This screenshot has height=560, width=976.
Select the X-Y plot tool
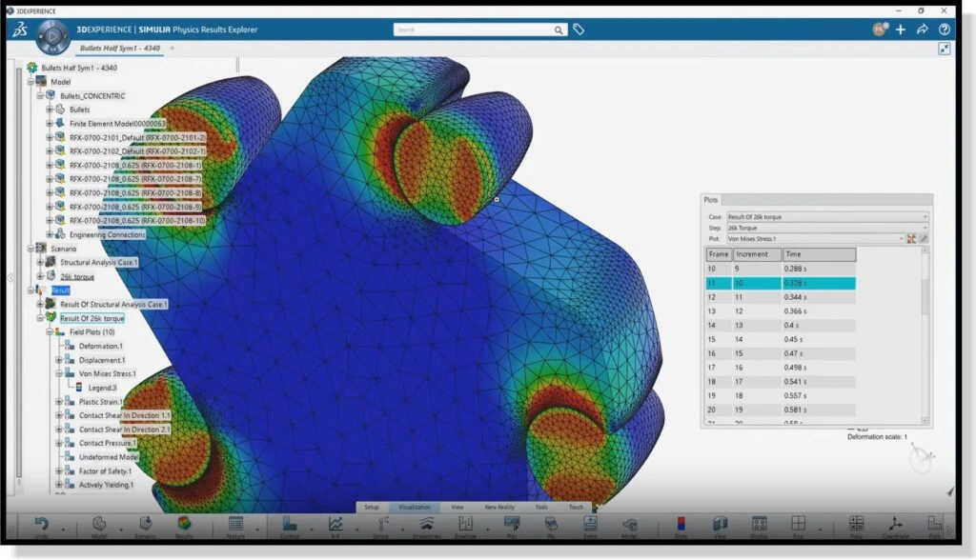tap(335, 523)
